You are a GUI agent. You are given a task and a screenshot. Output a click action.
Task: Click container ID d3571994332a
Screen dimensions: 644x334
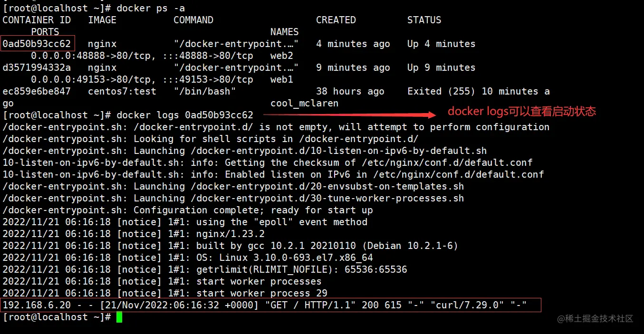pyautogui.click(x=37, y=67)
